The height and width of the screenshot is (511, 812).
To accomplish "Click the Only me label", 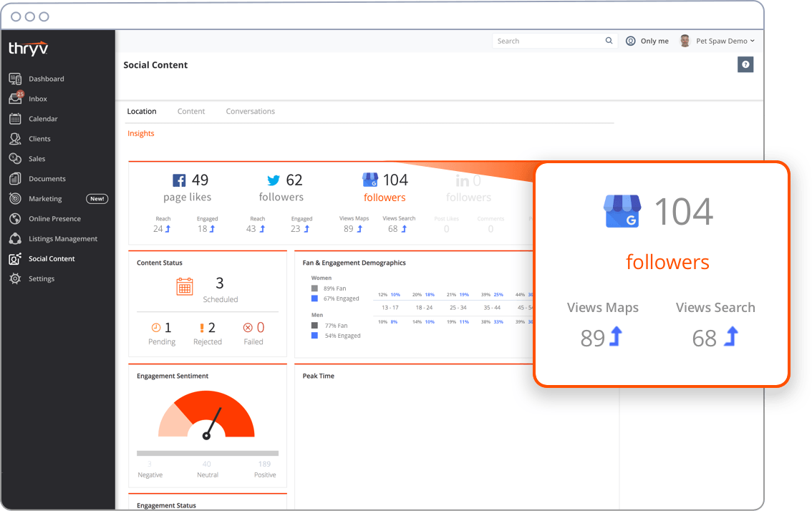I will [654, 41].
